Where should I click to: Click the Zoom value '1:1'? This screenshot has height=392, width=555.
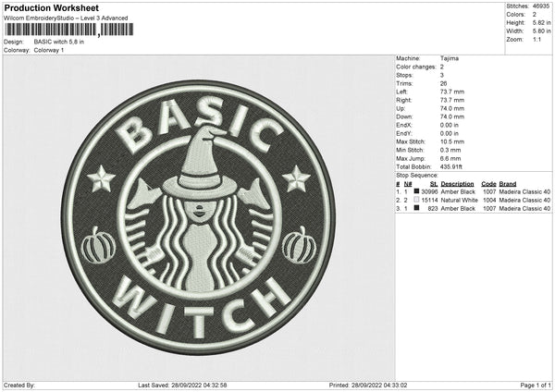coord(536,40)
